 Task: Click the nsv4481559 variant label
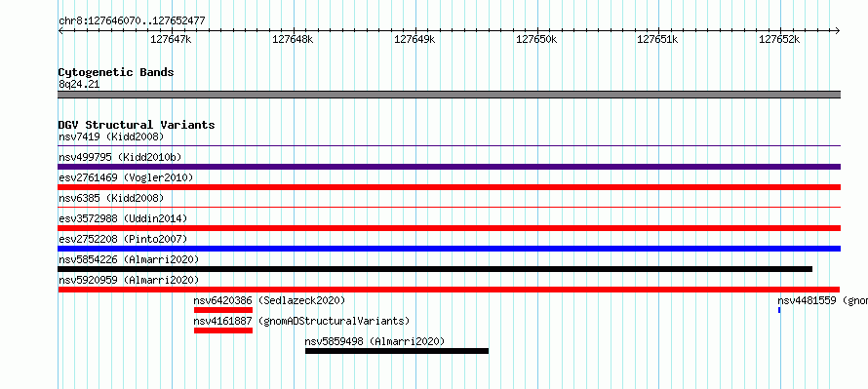pos(822,300)
